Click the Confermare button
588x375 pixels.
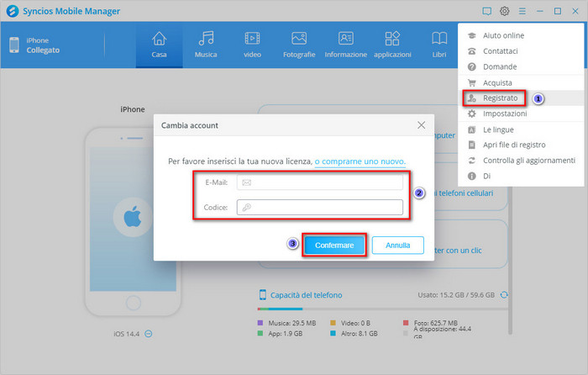coord(334,246)
